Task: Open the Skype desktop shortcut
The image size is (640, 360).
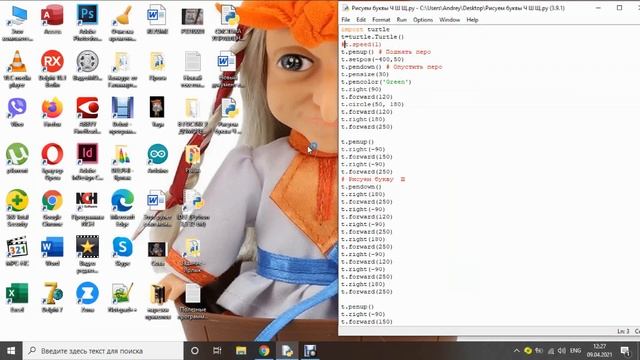Action: point(122,252)
